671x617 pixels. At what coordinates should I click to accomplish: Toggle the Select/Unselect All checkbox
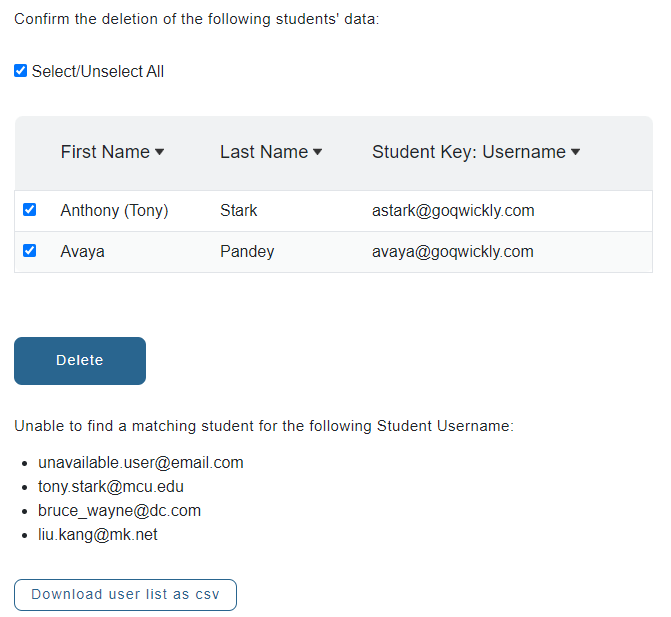pyautogui.click(x=21, y=71)
